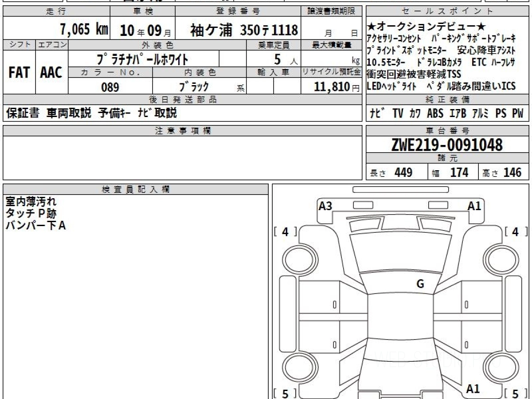Click the 室内薄汚れ inspector note

click(31, 202)
